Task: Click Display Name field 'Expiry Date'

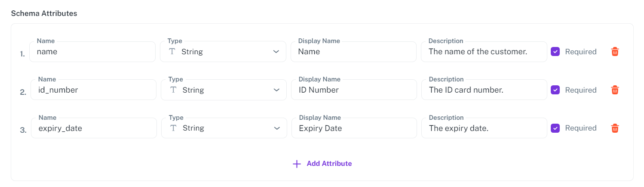Action: (x=354, y=128)
